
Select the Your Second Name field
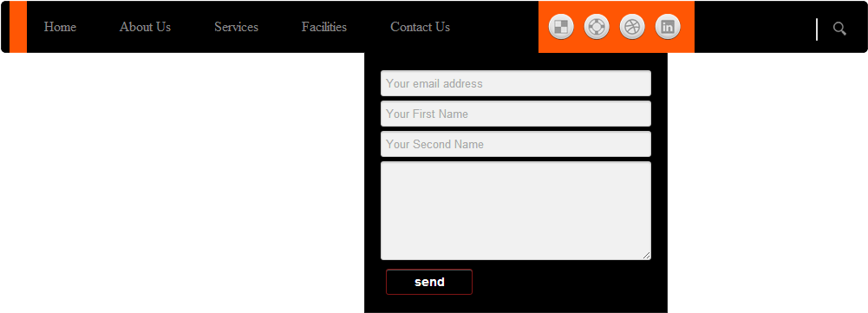(x=516, y=144)
